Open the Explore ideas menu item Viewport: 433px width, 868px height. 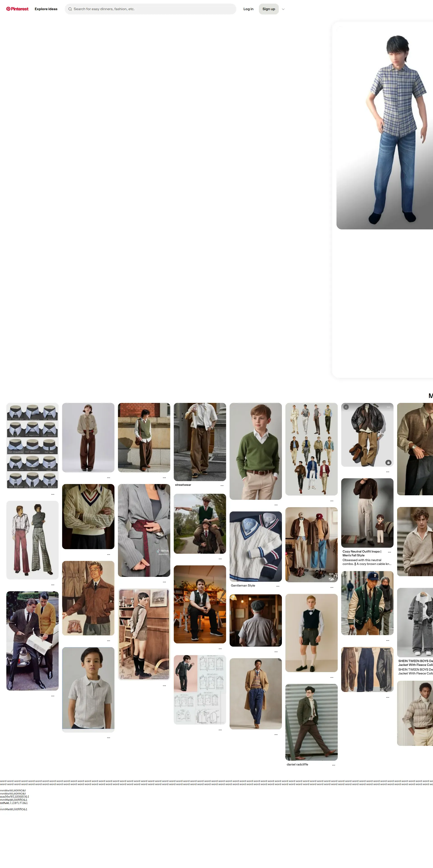pos(46,9)
